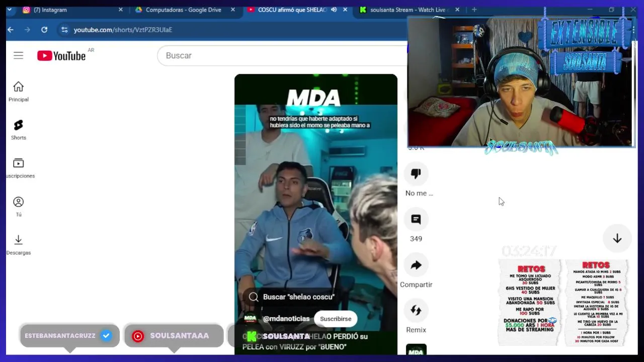Share the short with Compartir
The width and height of the screenshot is (644, 362).
pos(416,265)
